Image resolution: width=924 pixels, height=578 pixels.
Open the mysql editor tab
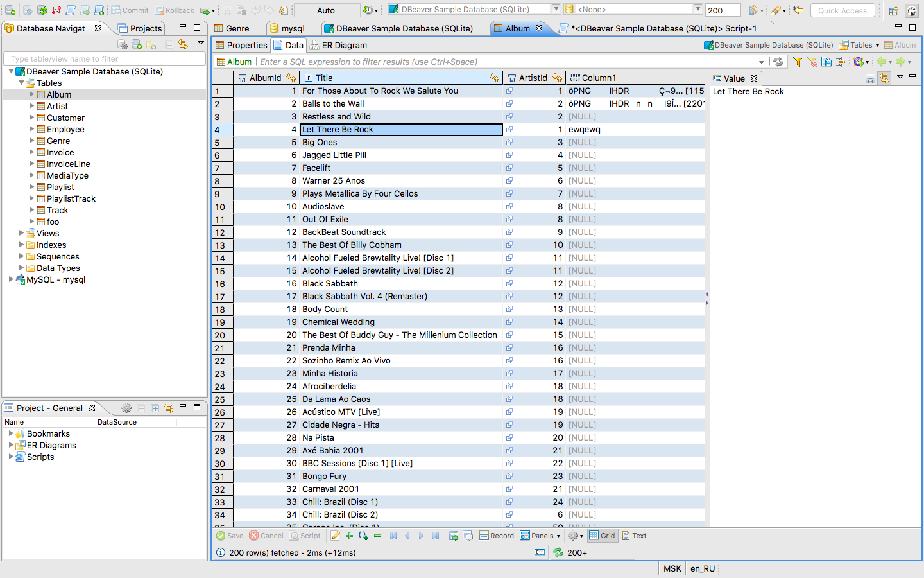287,28
